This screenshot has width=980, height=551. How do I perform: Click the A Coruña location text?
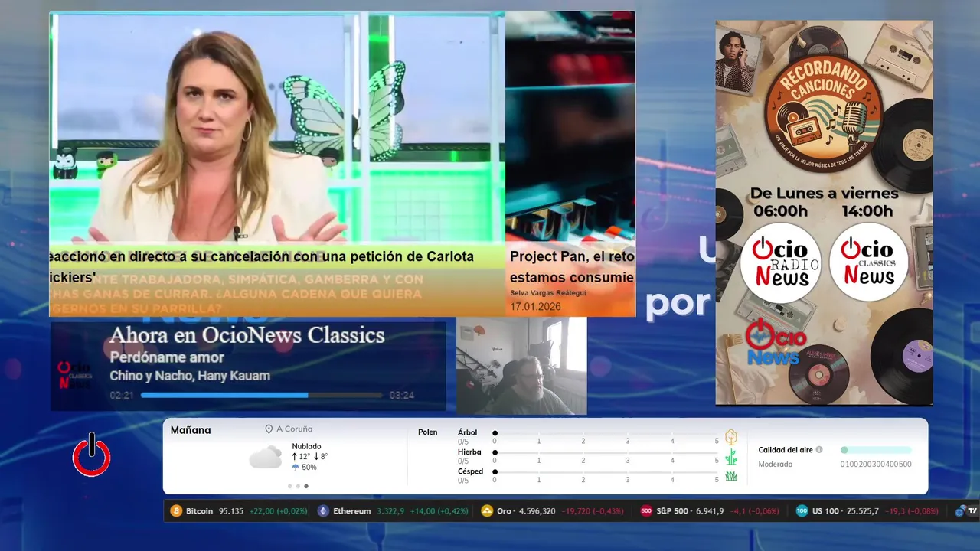pyautogui.click(x=295, y=429)
